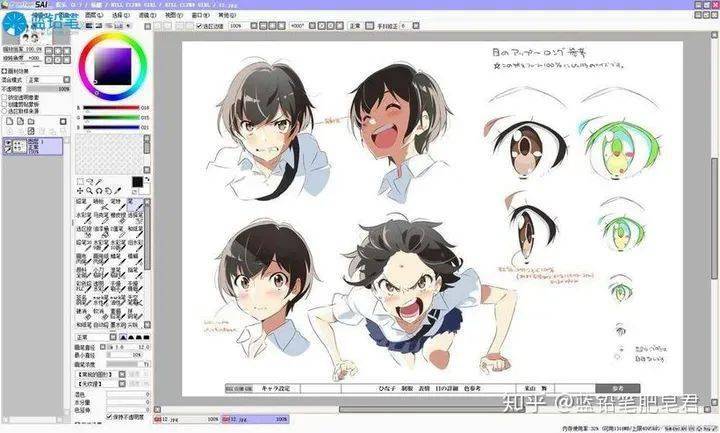The width and height of the screenshot is (720, 433).
Task: Swap foreground and background colors arrow
Action: click(x=147, y=180)
